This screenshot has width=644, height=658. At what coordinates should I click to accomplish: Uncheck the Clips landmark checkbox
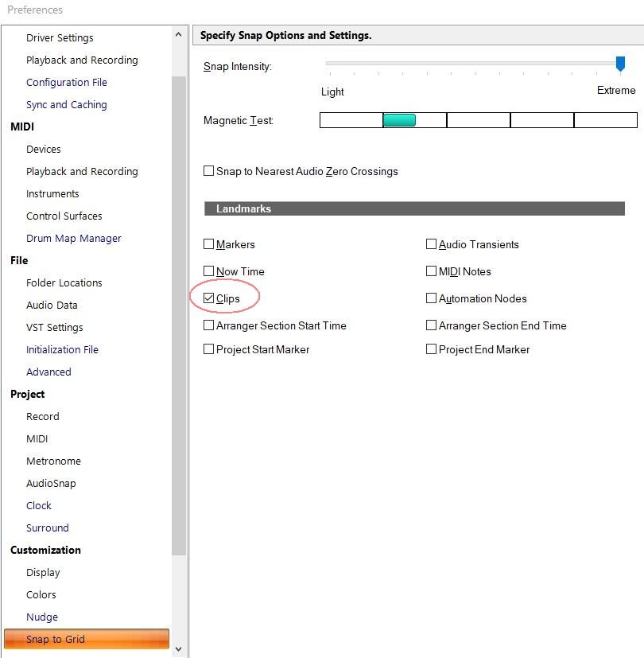click(209, 299)
